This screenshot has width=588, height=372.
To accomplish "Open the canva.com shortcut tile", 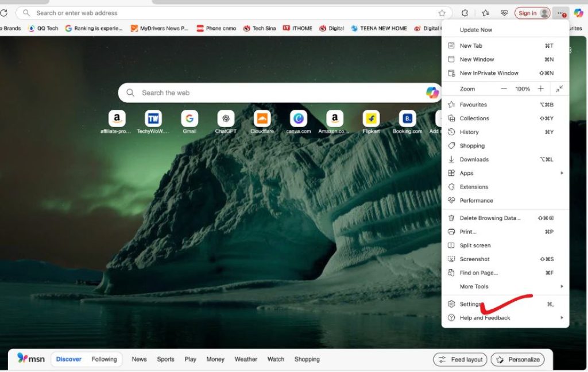I will (x=299, y=122).
